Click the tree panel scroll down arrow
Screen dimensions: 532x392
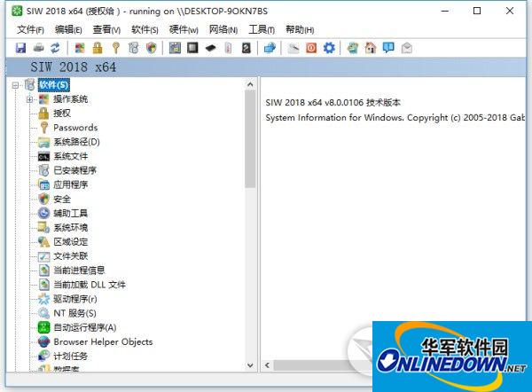250,365
